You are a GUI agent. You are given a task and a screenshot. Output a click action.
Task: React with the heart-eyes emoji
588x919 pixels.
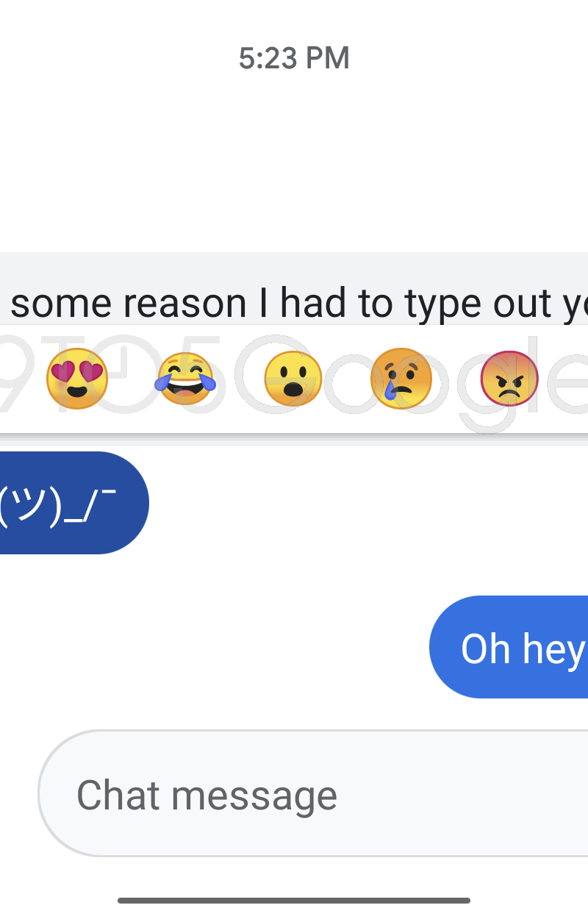click(x=76, y=379)
